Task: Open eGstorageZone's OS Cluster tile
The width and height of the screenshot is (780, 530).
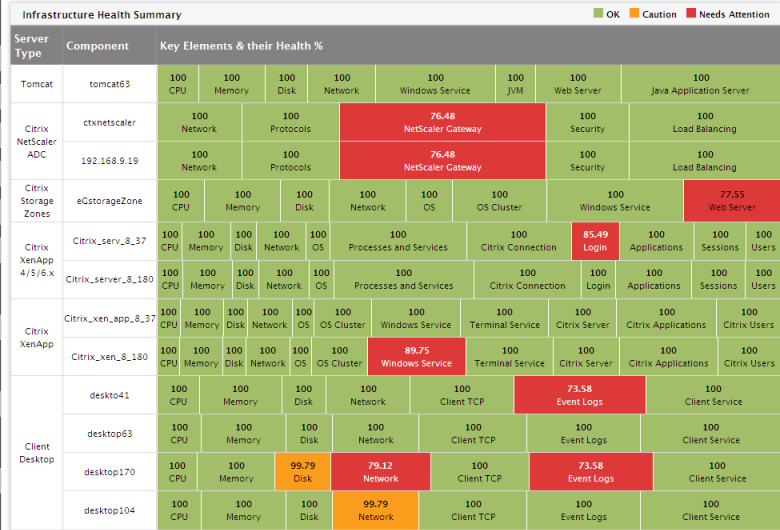Action: 499,201
